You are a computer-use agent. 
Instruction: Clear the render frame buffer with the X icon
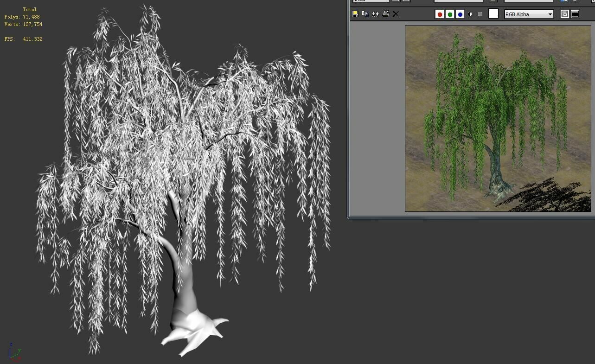[x=396, y=14]
